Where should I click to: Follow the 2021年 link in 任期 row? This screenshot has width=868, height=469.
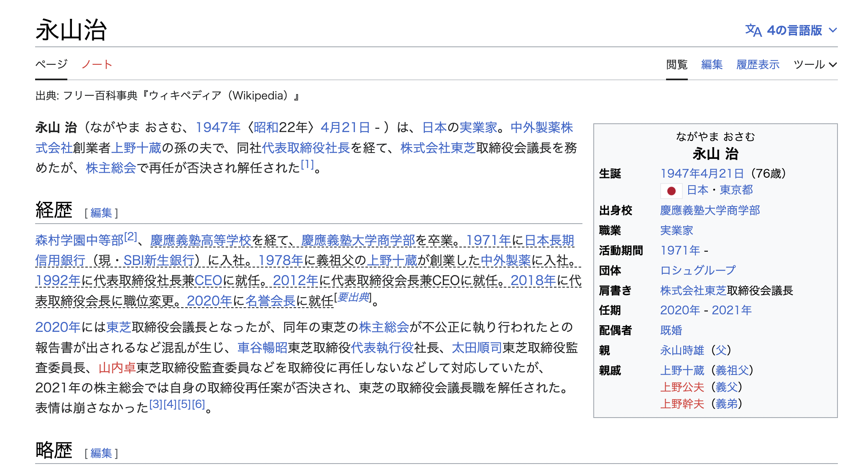732,310
